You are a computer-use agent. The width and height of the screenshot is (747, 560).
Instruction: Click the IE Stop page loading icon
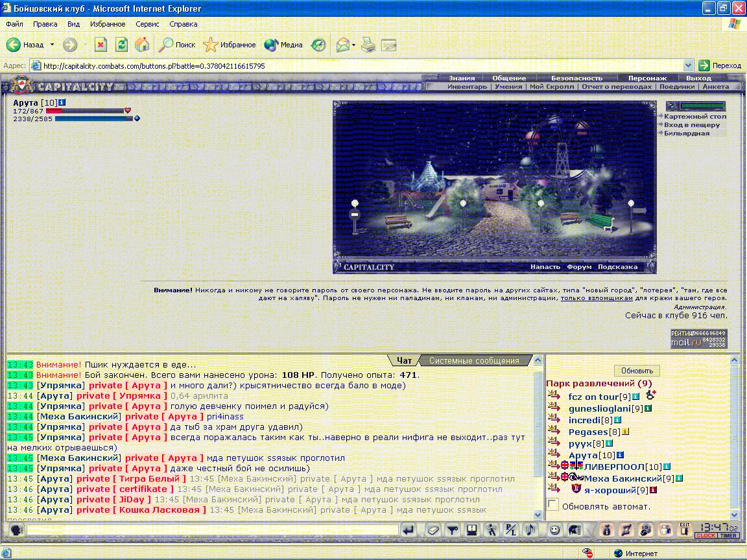(101, 45)
